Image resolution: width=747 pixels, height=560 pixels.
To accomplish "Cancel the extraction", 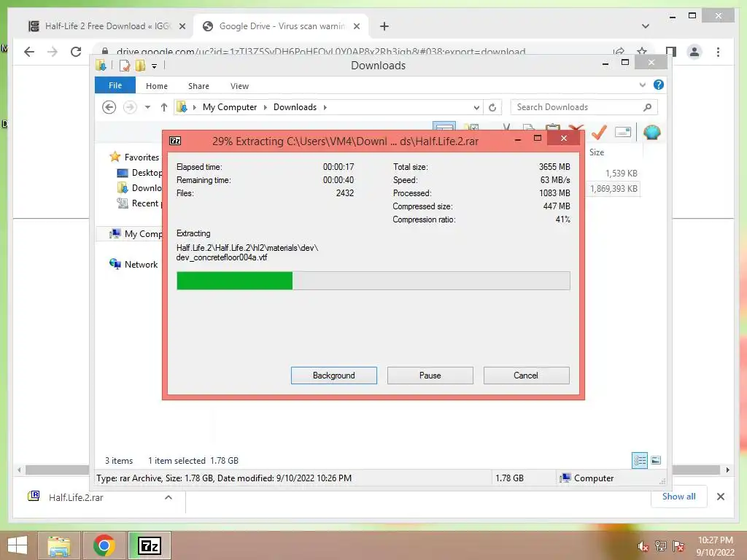I will (527, 376).
